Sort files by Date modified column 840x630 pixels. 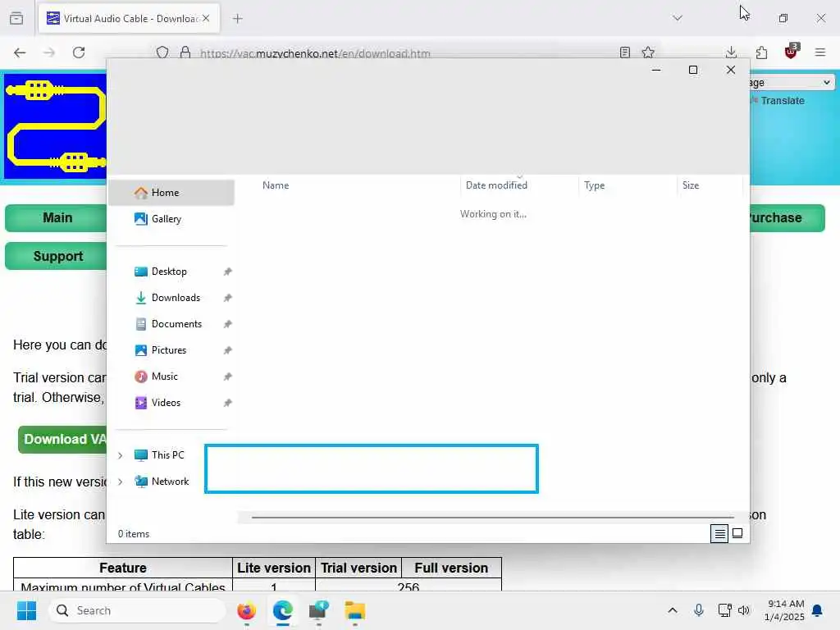[496, 185]
